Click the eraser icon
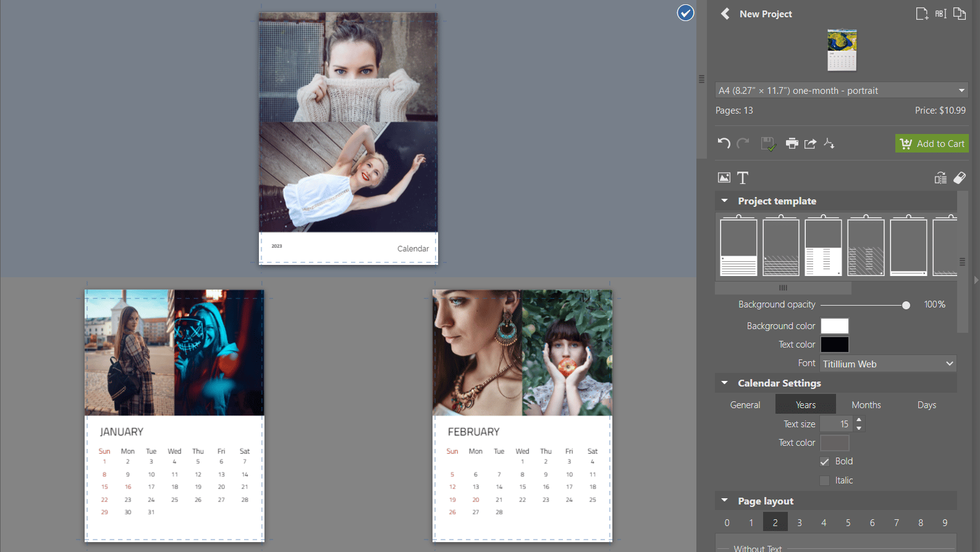This screenshot has width=980, height=552. click(960, 178)
